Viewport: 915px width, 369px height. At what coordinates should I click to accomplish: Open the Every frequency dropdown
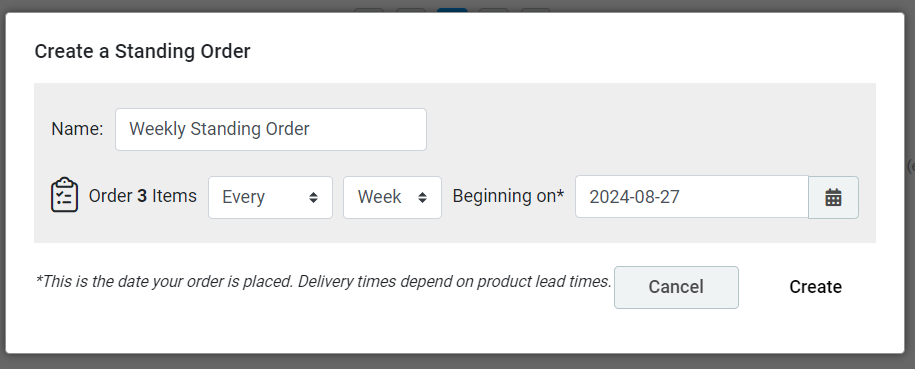click(x=270, y=197)
